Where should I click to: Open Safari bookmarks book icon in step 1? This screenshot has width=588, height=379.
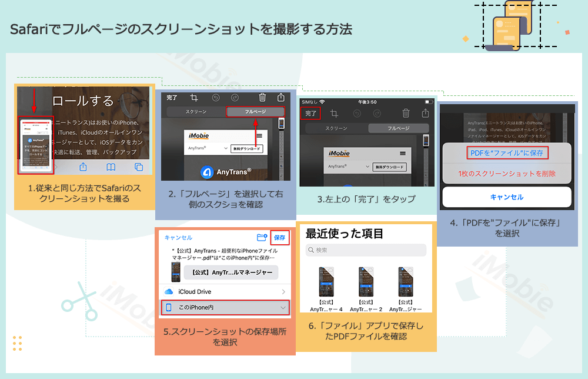coord(111,167)
